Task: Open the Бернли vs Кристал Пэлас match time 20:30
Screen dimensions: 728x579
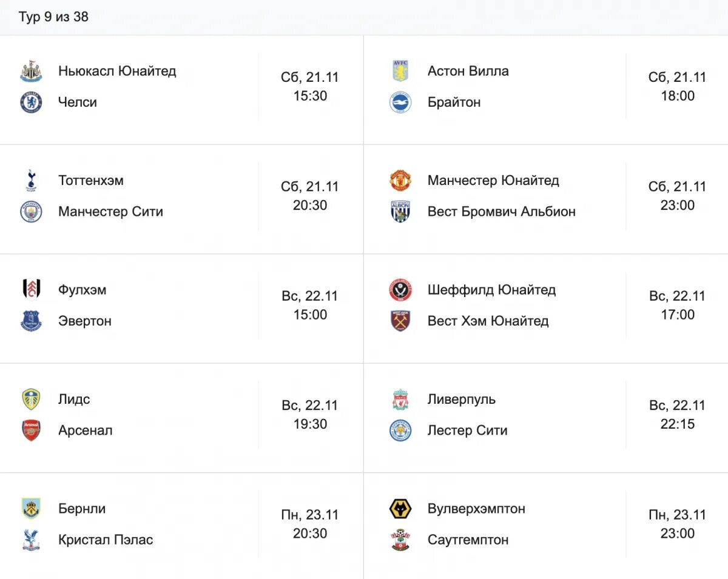Action: [310, 534]
